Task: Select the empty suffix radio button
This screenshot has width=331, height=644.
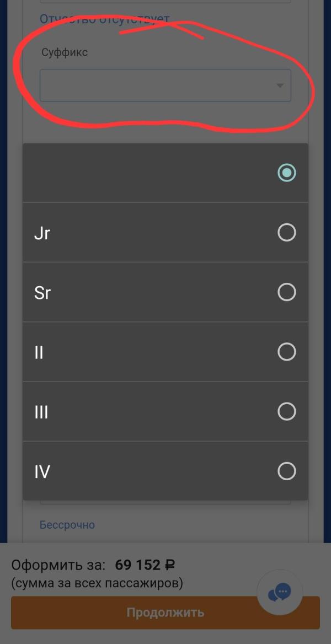Action: [286, 173]
